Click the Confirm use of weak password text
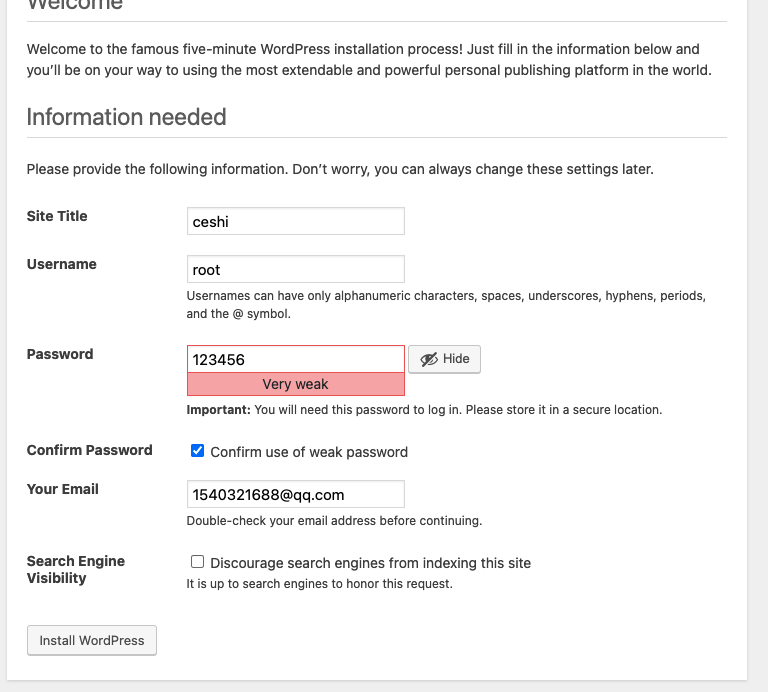This screenshot has height=692, width=768. 309,452
